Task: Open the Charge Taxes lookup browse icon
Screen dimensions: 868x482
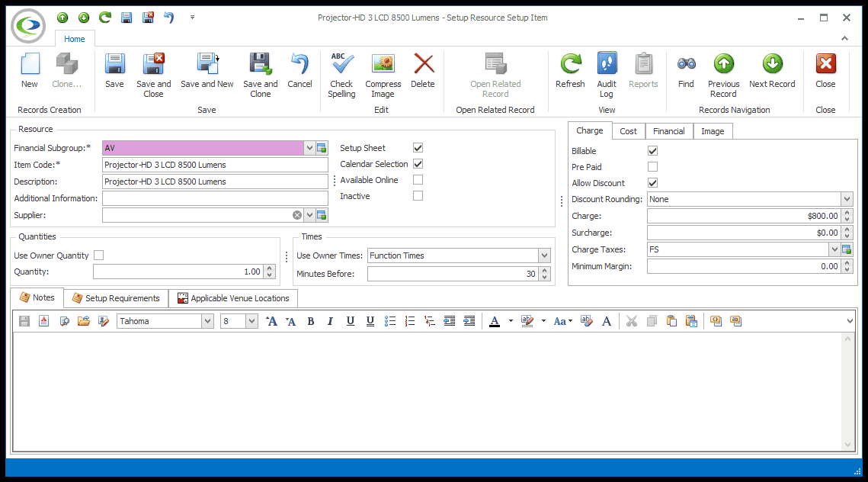Action: pos(847,249)
